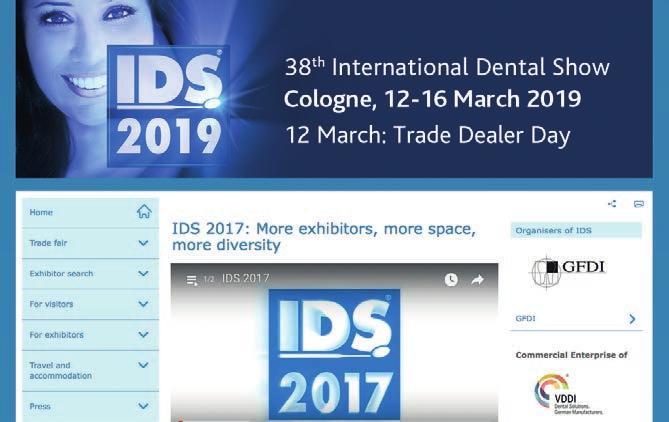
Task: Click the IDS 2017 video title
Action: coord(246,279)
